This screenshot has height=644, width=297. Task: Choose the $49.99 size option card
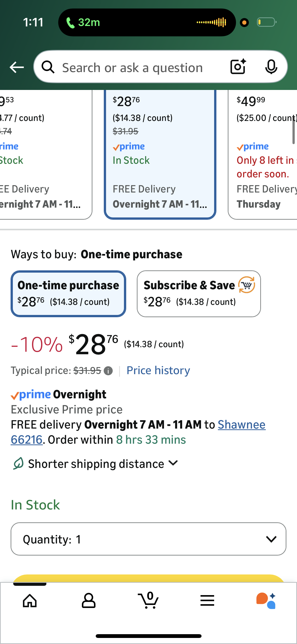tap(263, 154)
